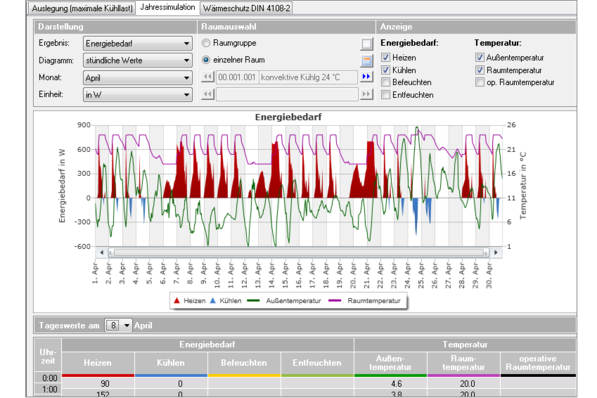Select the Raumgruppe radio button
Viewport: 597px width, 398px height.
206,43
